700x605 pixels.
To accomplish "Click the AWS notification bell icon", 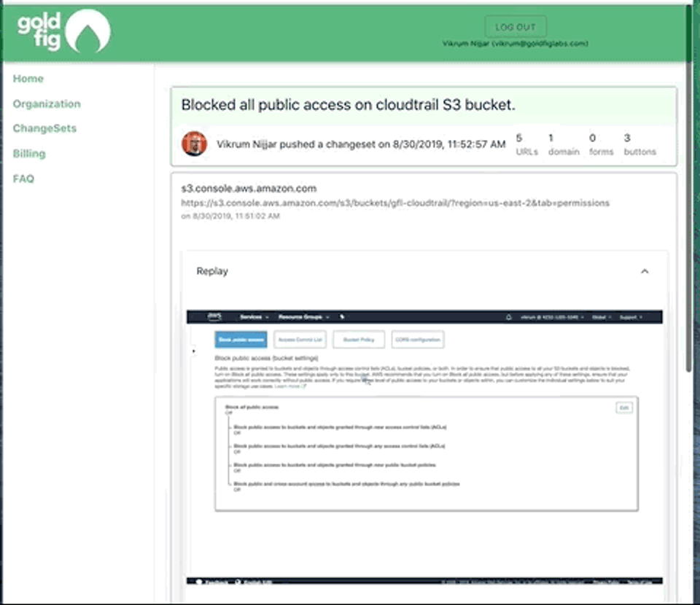I will [509, 317].
